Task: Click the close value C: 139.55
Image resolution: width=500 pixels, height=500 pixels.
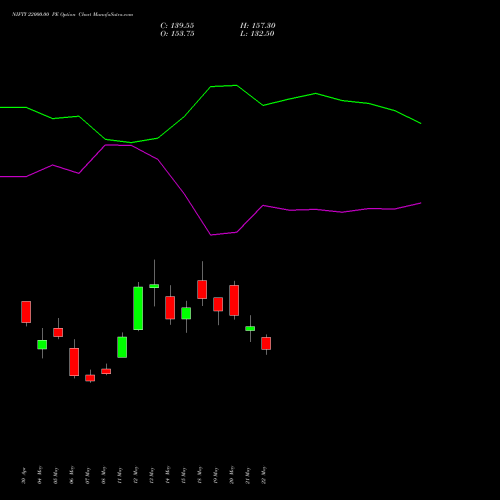Action: [177, 26]
